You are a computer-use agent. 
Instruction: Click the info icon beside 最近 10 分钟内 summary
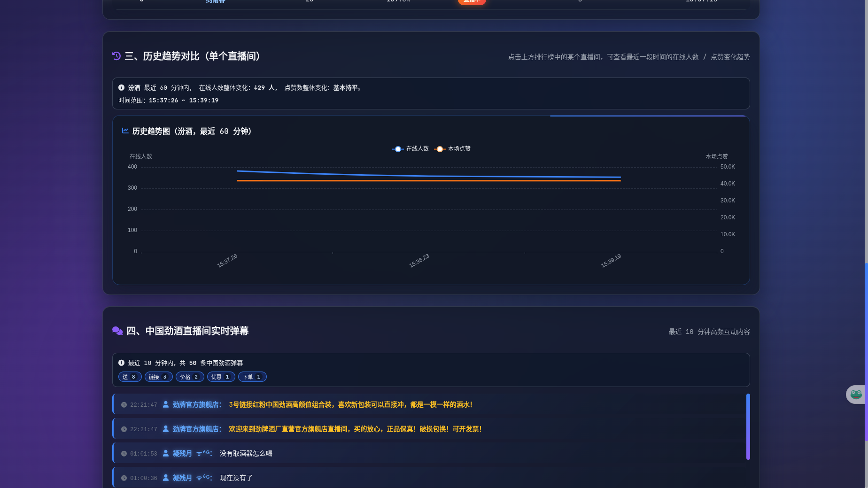pos(121,363)
